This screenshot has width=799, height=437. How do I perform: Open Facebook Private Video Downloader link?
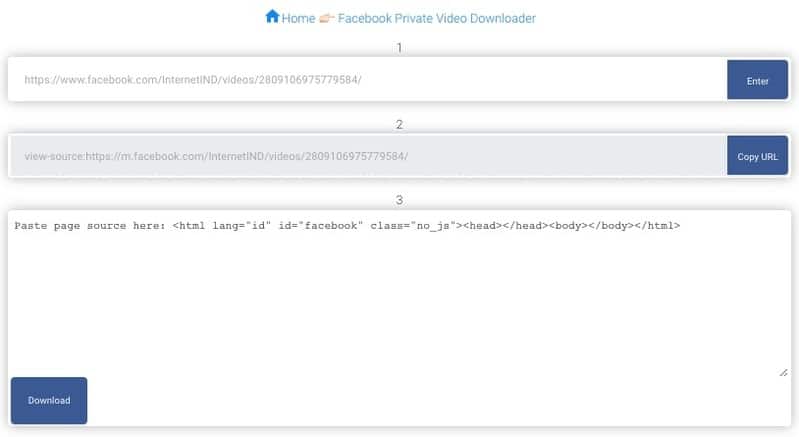pyautogui.click(x=437, y=18)
